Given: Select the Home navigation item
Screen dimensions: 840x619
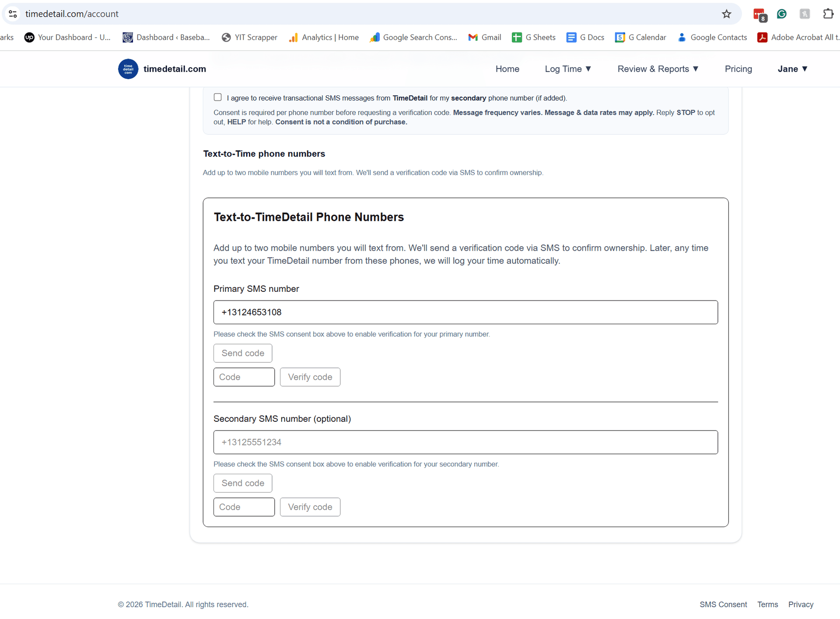Looking at the screenshot, I should tap(507, 69).
